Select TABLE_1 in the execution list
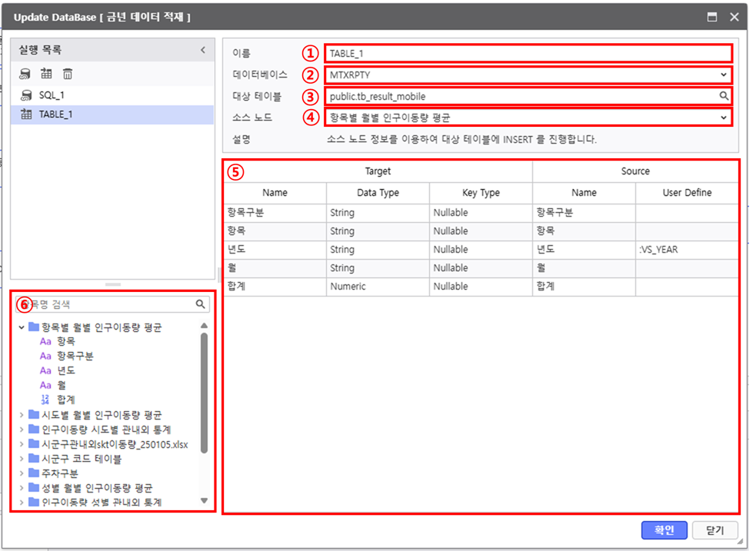This screenshot has height=551, width=756. (55, 115)
